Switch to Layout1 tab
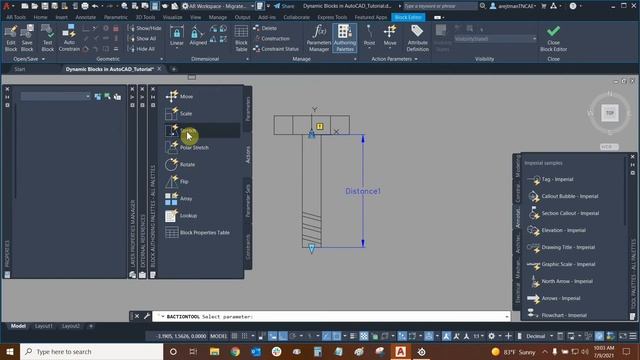 click(44, 326)
